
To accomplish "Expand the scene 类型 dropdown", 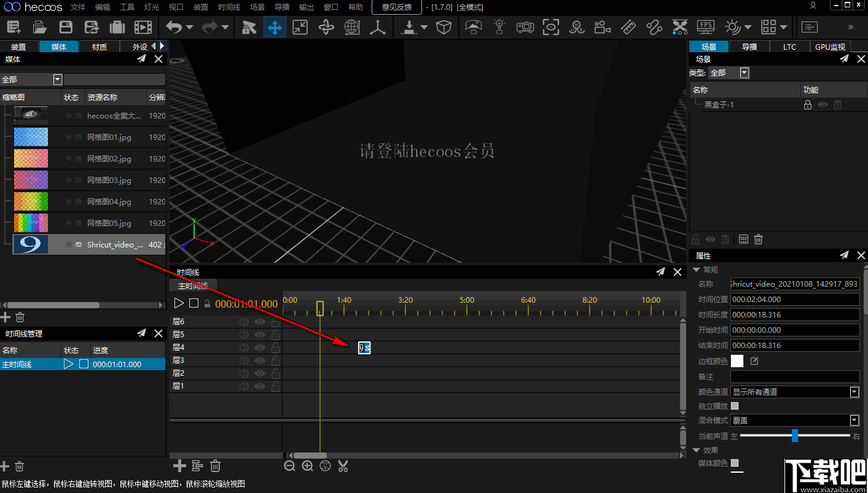I will pos(745,73).
